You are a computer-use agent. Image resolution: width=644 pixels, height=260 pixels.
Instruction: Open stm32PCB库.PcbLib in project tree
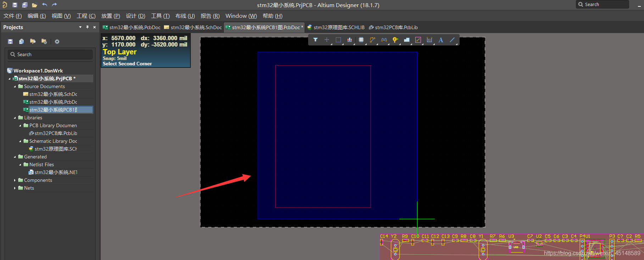point(56,133)
